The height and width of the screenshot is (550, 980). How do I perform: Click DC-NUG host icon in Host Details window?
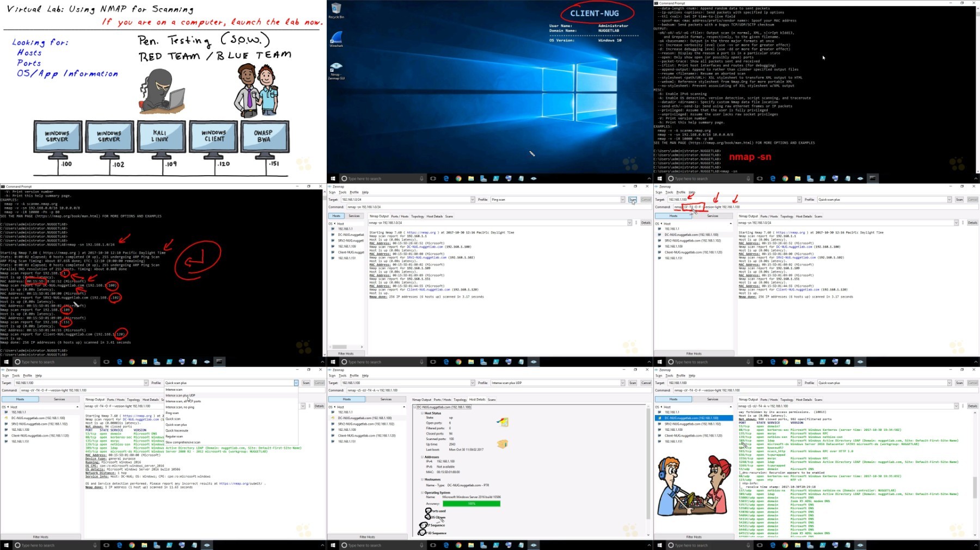point(333,418)
